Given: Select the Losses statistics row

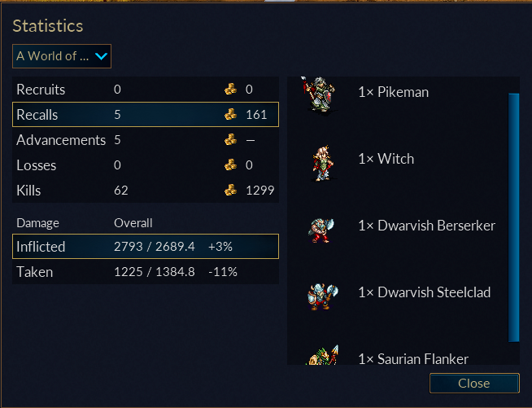Looking at the screenshot, I should coord(146,165).
